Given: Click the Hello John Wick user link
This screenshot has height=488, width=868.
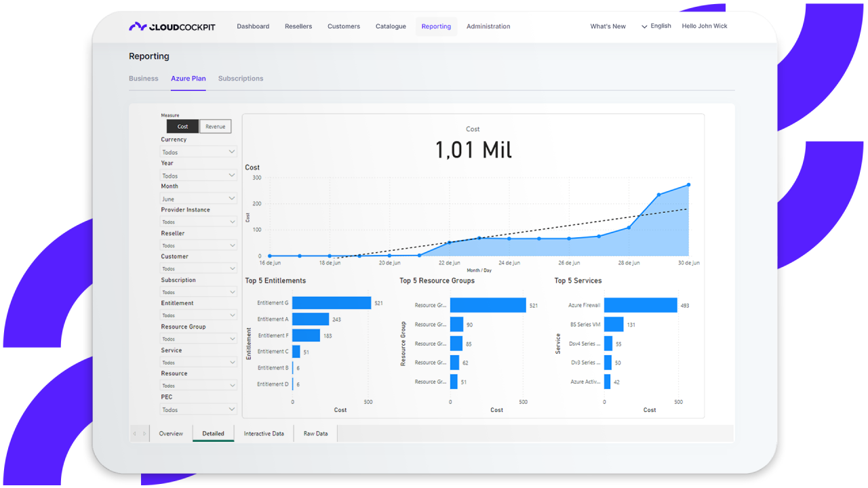Looking at the screenshot, I should pyautogui.click(x=705, y=26).
